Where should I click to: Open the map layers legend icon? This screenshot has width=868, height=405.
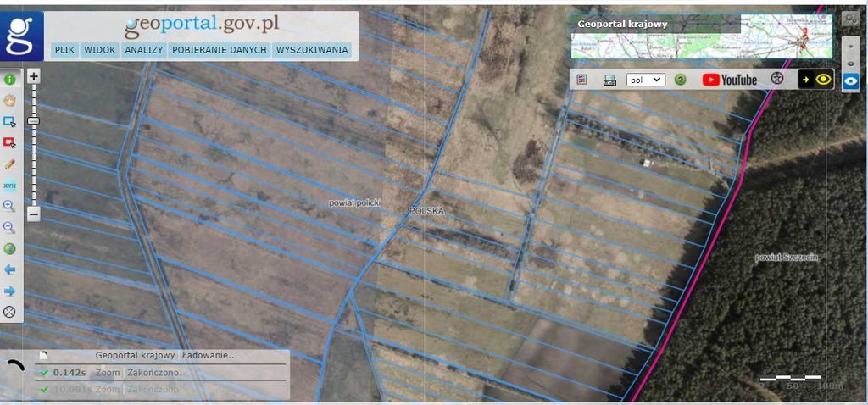pos(581,80)
